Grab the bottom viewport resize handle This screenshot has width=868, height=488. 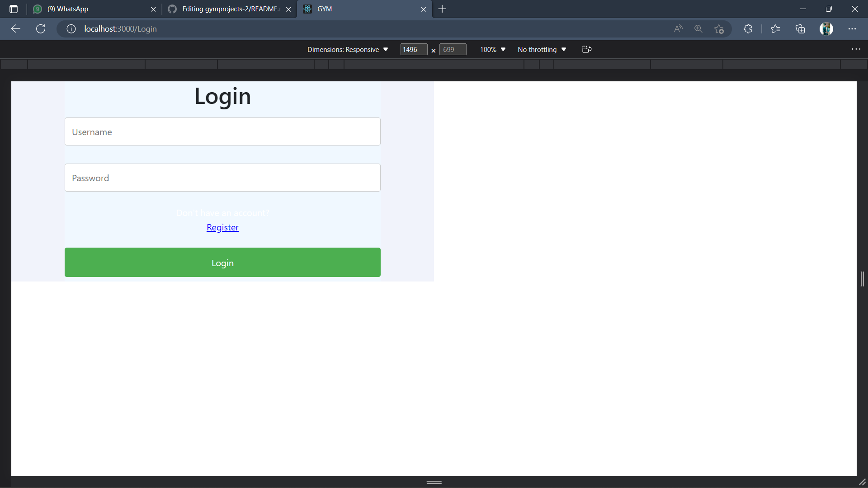point(434,482)
